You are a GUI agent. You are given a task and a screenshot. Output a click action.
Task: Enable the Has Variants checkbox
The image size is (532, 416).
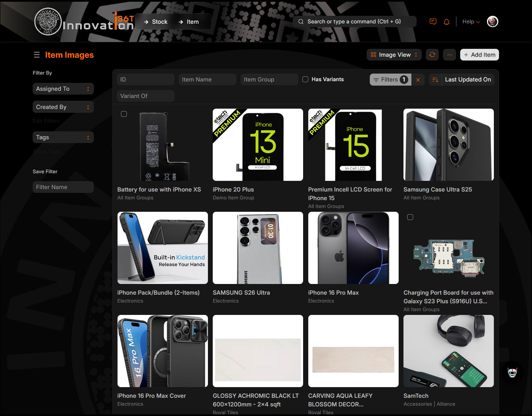click(305, 79)
